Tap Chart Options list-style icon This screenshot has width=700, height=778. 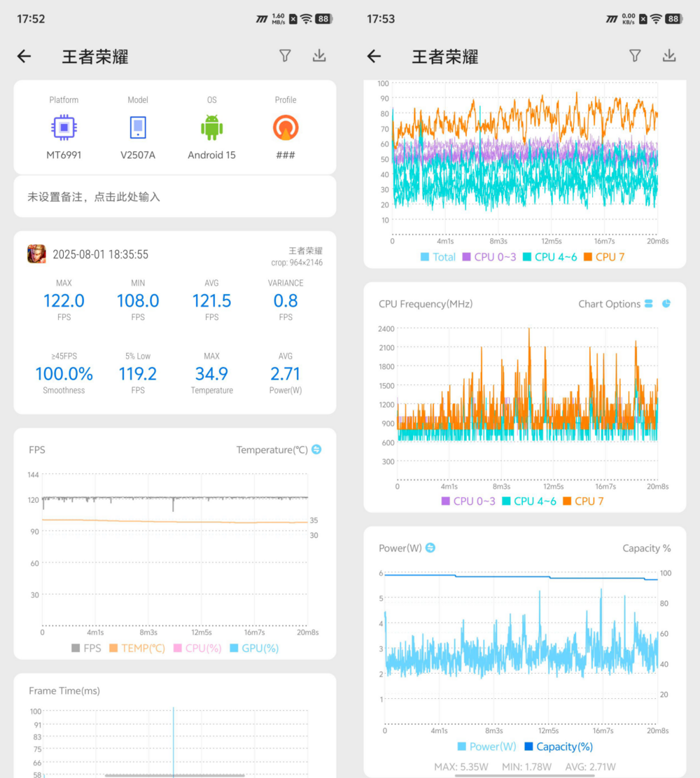[x=649, y=304]
